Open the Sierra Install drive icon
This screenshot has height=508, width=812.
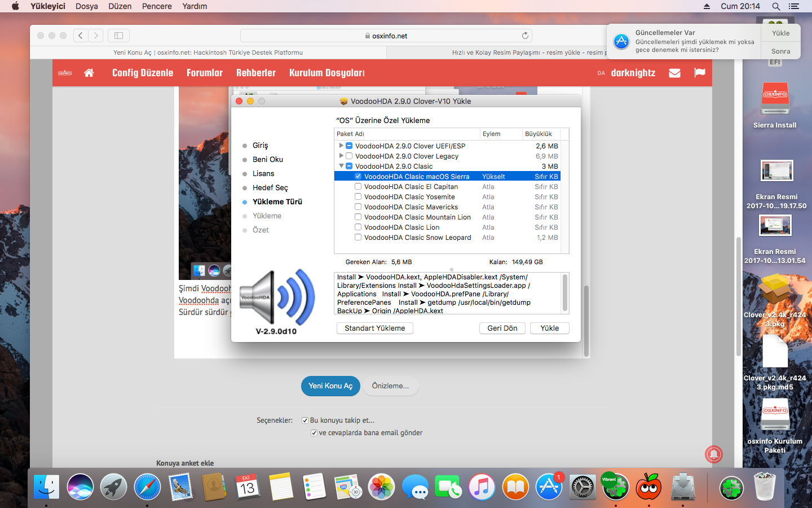[x=775, y=99]
